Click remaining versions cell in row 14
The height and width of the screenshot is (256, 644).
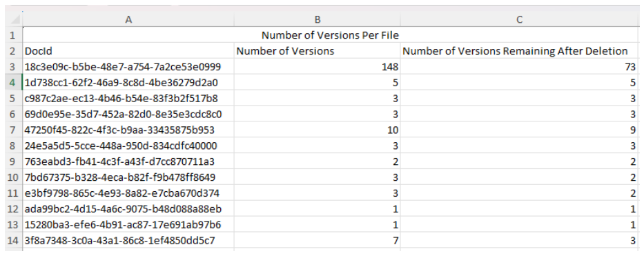click(x=519, y=241)
